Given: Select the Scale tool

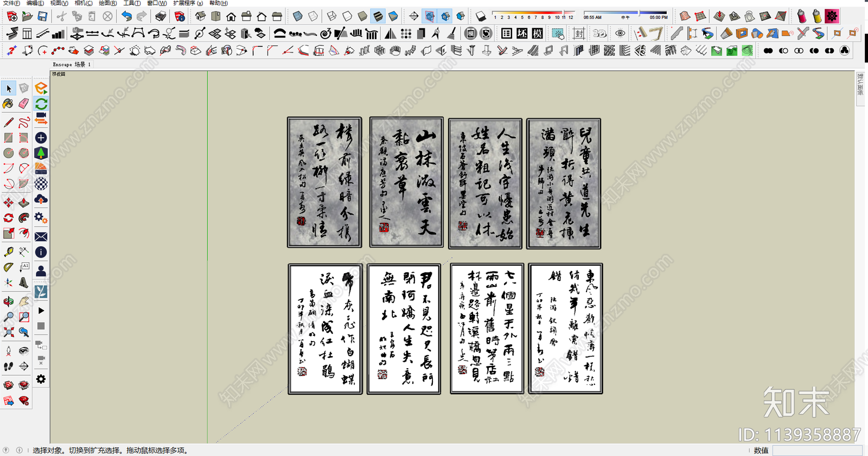Looking at the screenshot, I should (9, 233).
